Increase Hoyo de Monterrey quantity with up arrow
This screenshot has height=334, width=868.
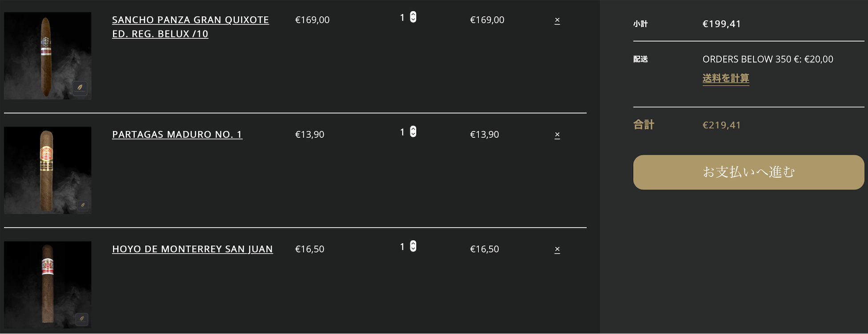click(x=413, y=243)
